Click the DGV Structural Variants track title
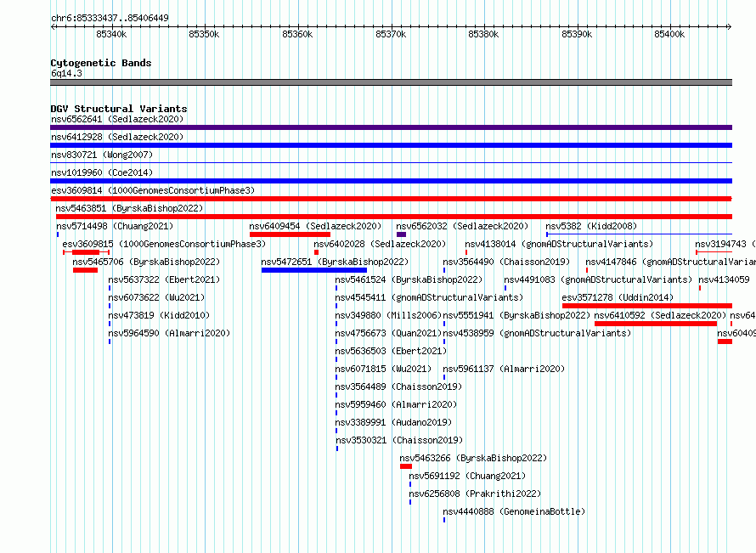This screenshot has width=756, height=553. [x=119, y=109]
